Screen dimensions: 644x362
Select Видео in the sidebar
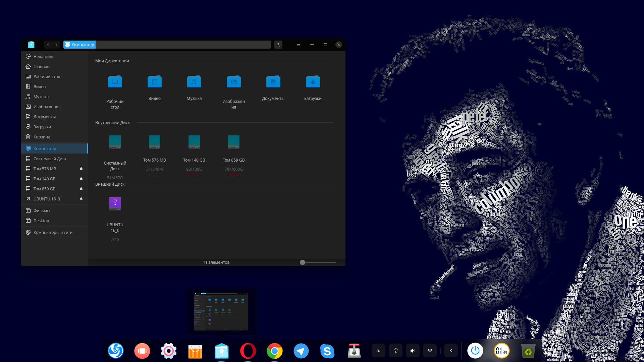(x=55, y=86)
